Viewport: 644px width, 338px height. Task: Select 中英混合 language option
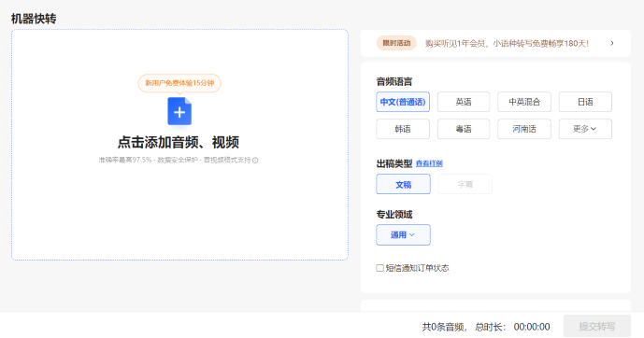coord(524,102)
